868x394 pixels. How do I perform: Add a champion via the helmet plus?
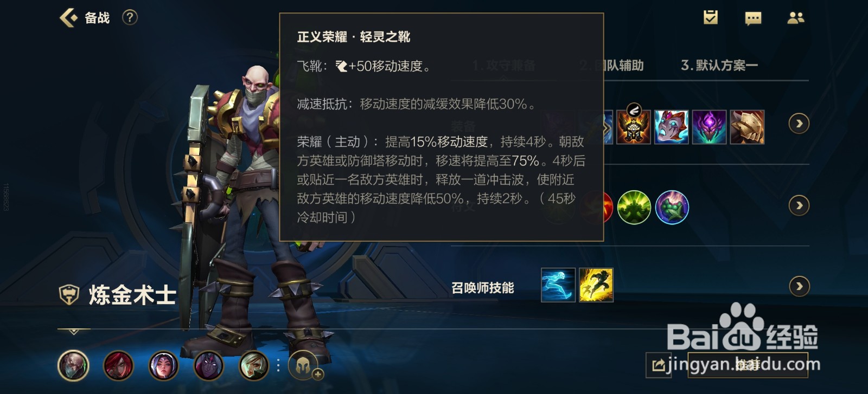(x=304, y=366)
